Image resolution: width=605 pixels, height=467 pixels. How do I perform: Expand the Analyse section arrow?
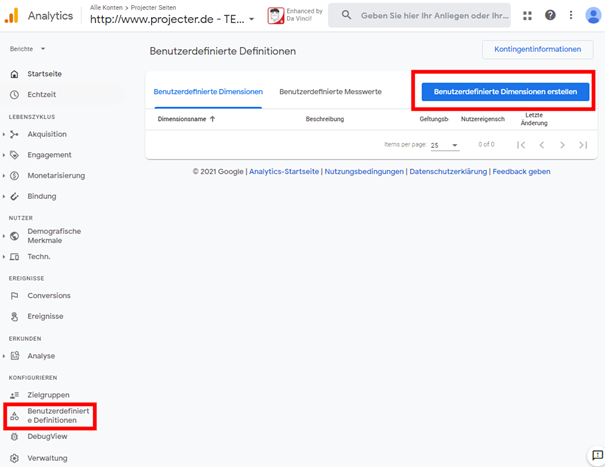(4, 356)
